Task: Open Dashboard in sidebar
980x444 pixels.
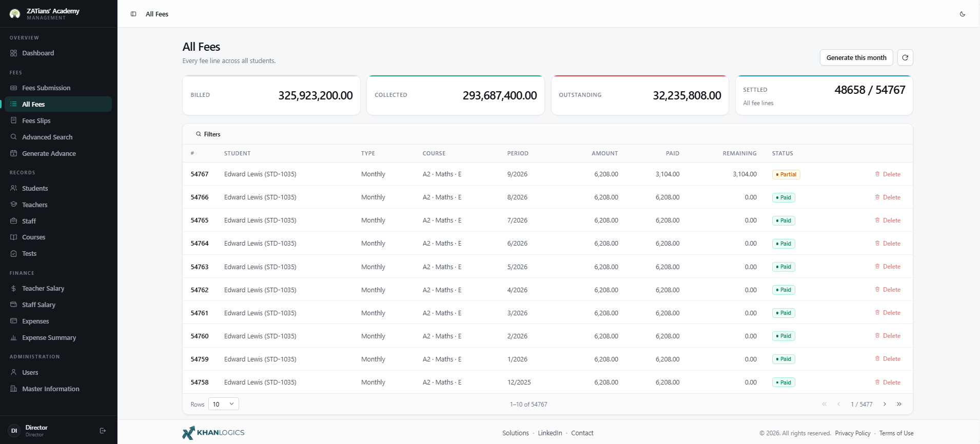Action: (x=58, y=53)
